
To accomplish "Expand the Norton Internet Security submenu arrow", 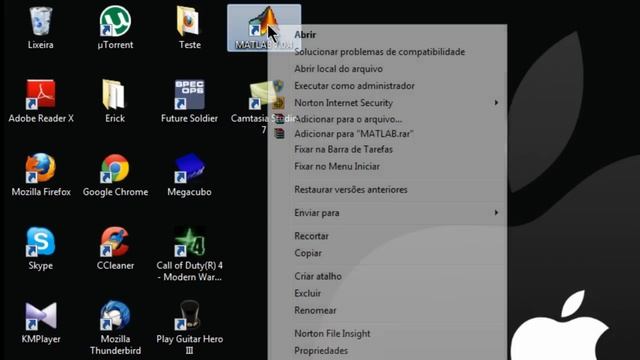I will tap(496, 102).
